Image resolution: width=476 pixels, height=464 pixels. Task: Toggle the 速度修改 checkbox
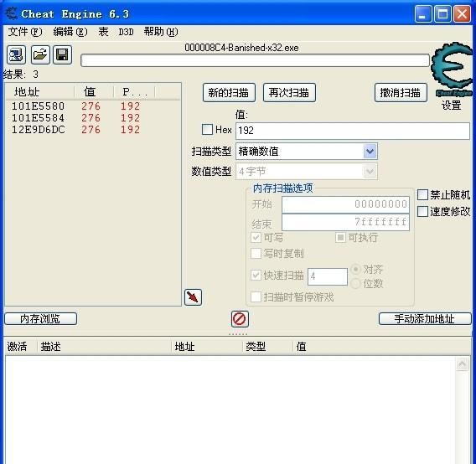pyautogui.click(x=422, y=212)
